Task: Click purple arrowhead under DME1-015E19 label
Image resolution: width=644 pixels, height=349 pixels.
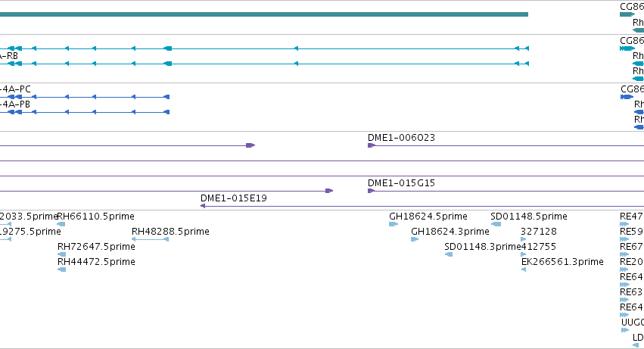Action: [203, 206]
